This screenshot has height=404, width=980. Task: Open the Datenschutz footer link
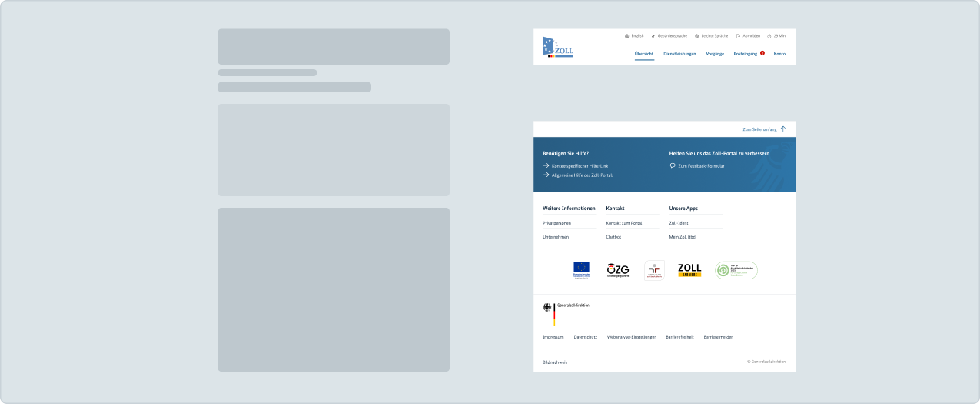click(585, 337)
